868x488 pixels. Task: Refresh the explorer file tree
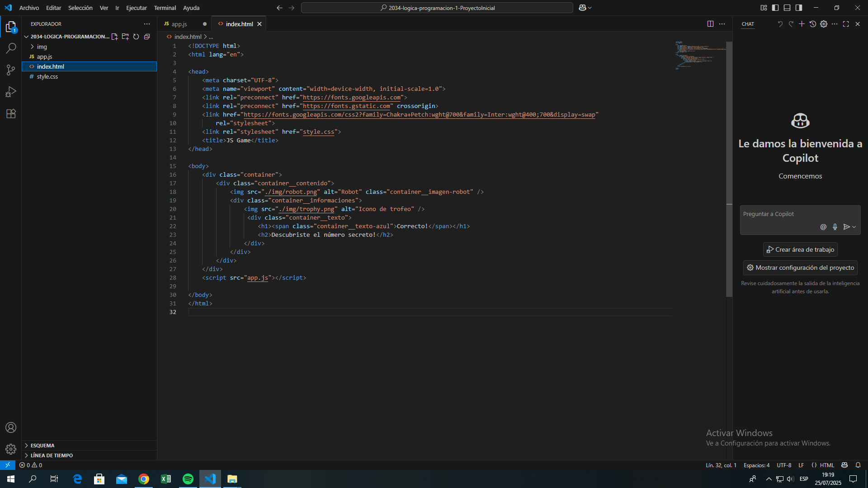tap(136, 37)
